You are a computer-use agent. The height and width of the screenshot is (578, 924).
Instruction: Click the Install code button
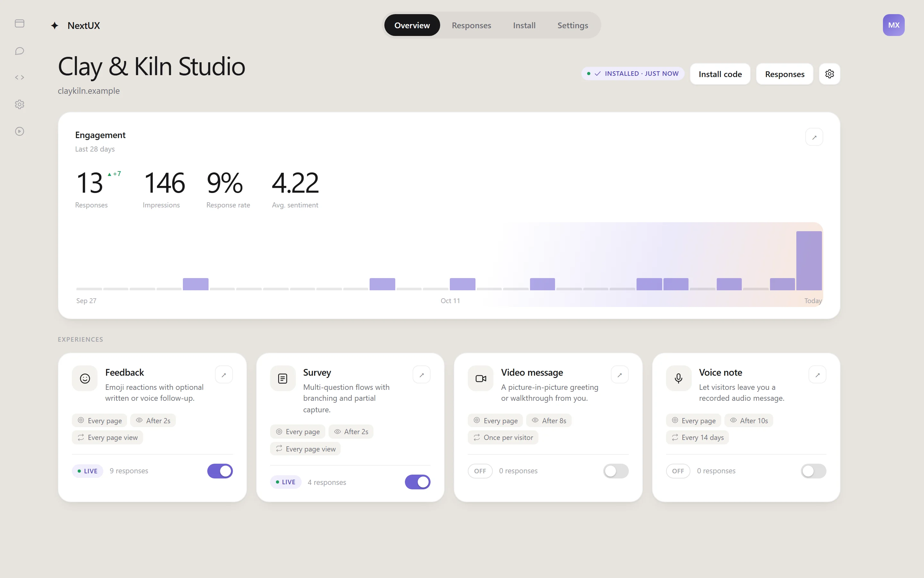[720, 74]
